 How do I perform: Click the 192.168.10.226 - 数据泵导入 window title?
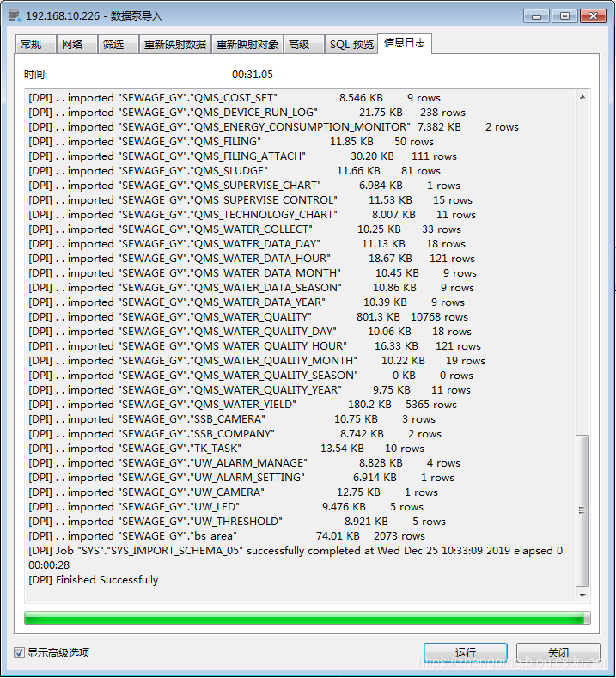[x=94, y=16]
